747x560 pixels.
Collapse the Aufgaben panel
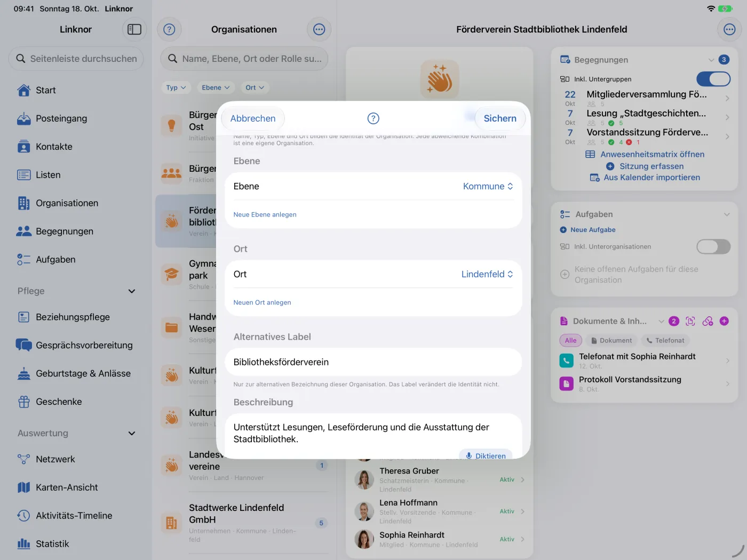coord(726,214)
